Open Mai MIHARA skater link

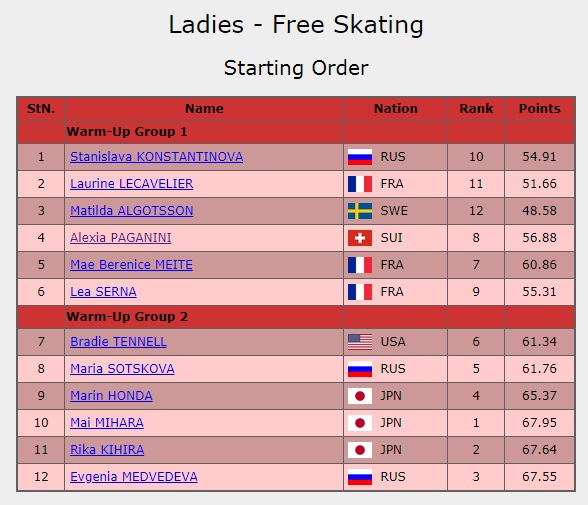(107, 423)
